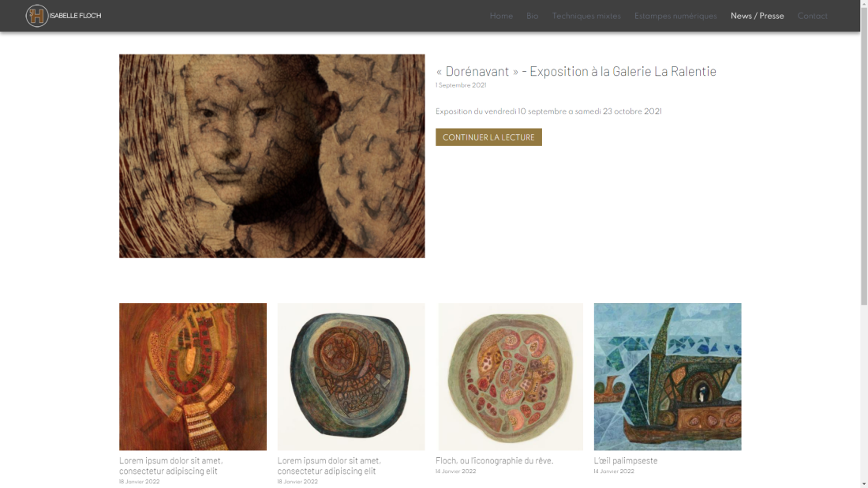Click the page vertical scrollbar thumb
The image size is (868, 488).
click(x=864, y=152)
